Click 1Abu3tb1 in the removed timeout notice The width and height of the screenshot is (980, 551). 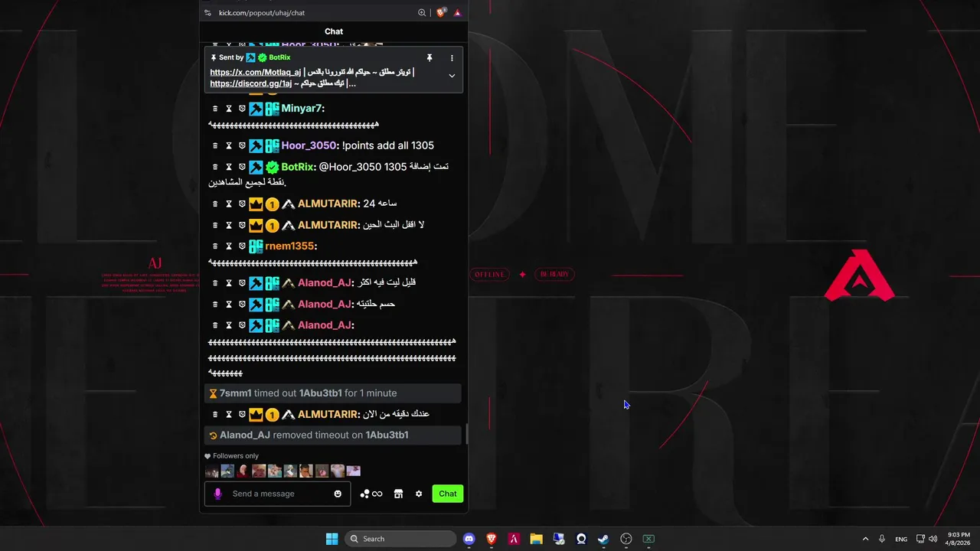point(387,435)
